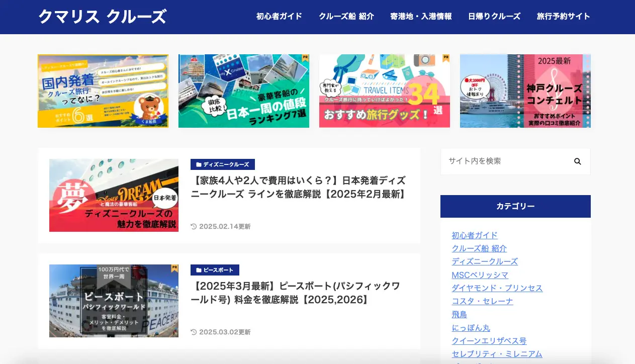Go to 寄港地・入港情報 menu
Screen dimensions: 635x364
421,16
